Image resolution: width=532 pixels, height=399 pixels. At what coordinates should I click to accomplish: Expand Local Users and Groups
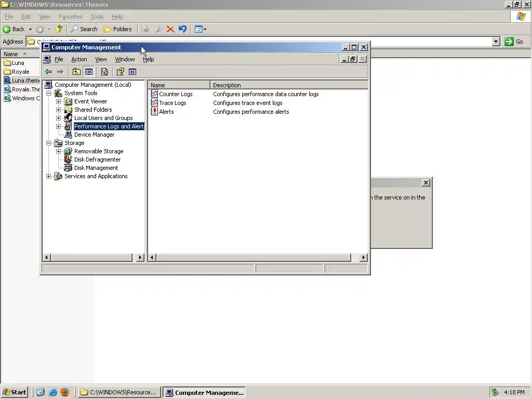[x=58, y=118]
